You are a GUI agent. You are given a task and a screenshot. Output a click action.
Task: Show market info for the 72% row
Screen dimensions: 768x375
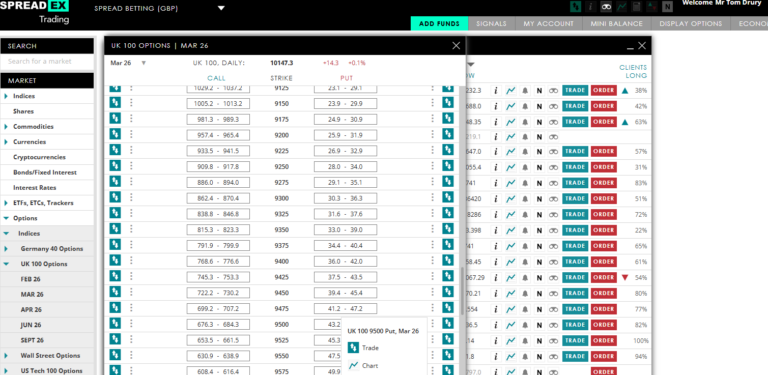click(496, 214)
